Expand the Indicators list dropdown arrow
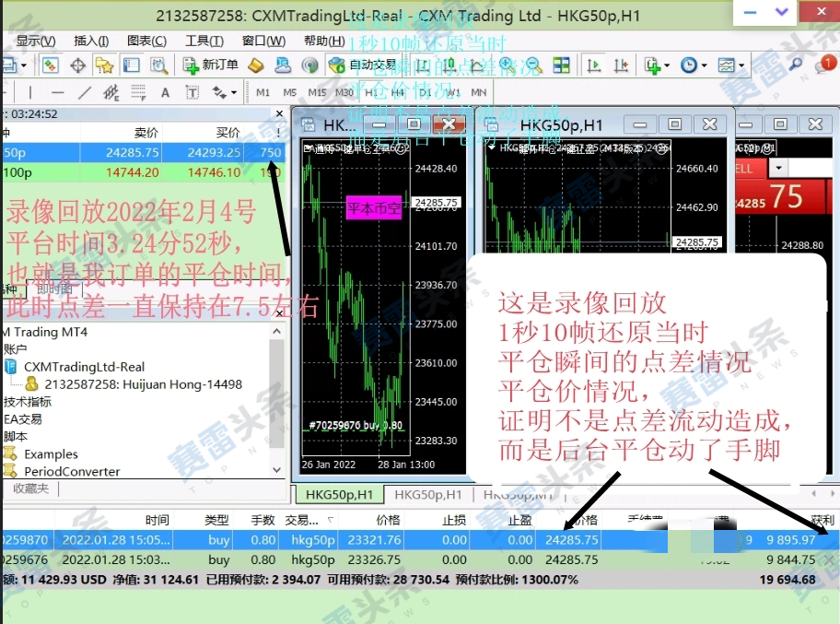 [667, 65]
